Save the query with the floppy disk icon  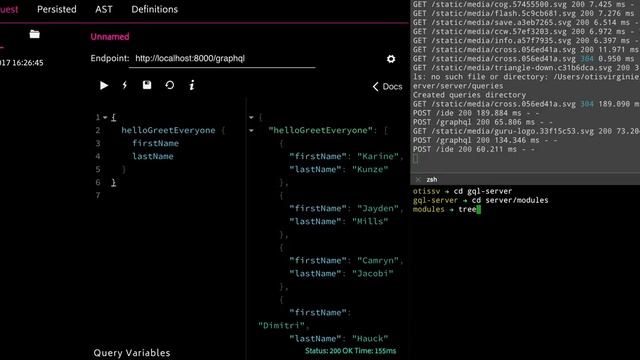coord(147,85)
